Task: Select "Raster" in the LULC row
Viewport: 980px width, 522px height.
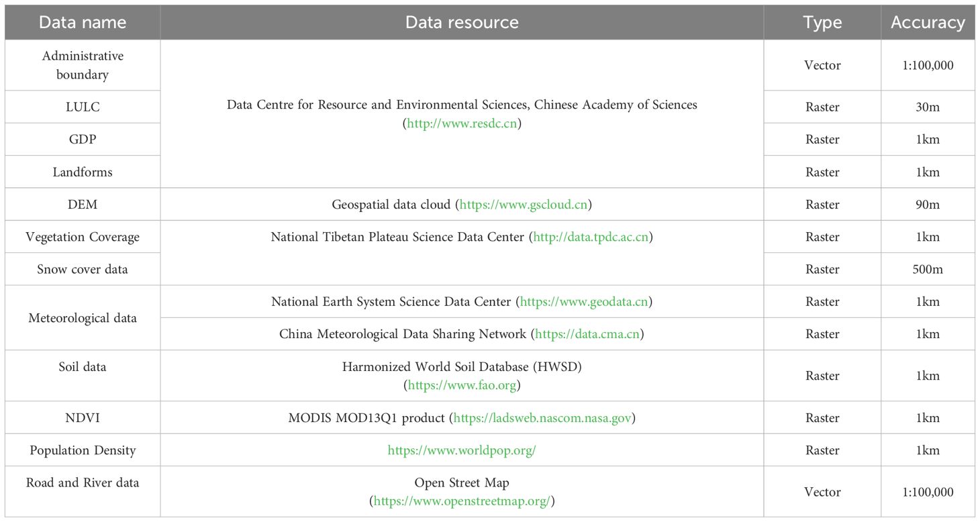Action: [x=822, y=107]
